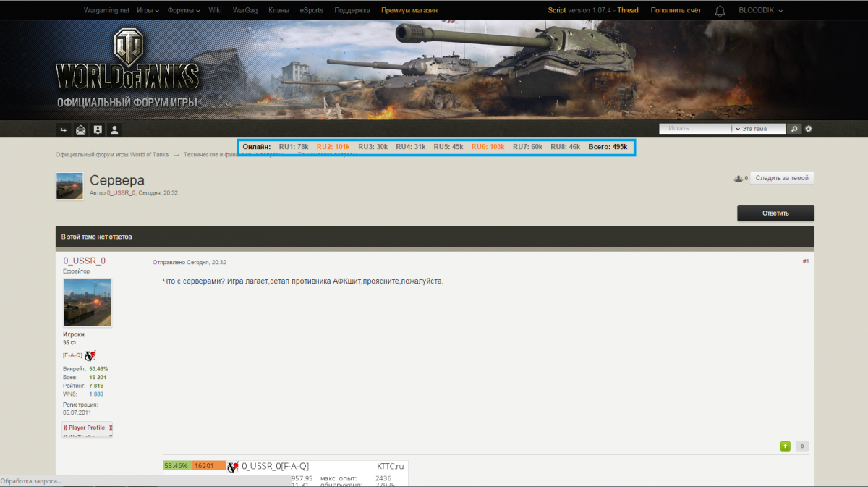Image resolution: width=868 pixels, height=487 pixels.
Task: Open the Wiki menu item
Action: tap(215, 11)
